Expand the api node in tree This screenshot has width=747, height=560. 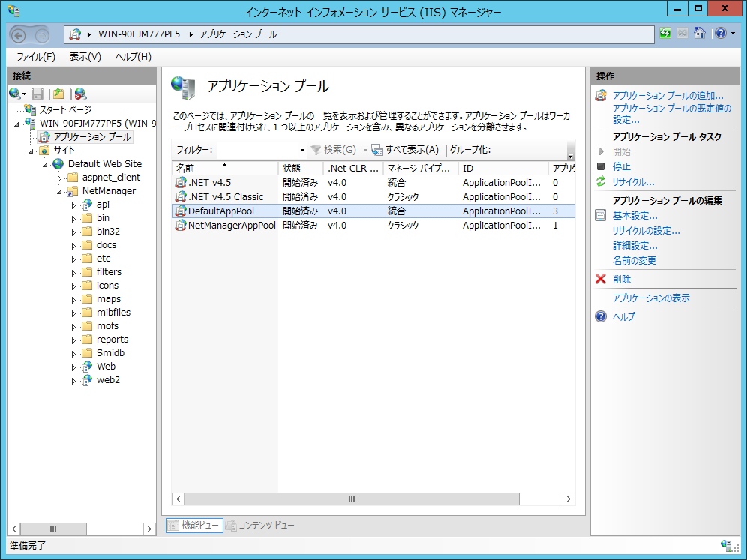tap(73, 205)
